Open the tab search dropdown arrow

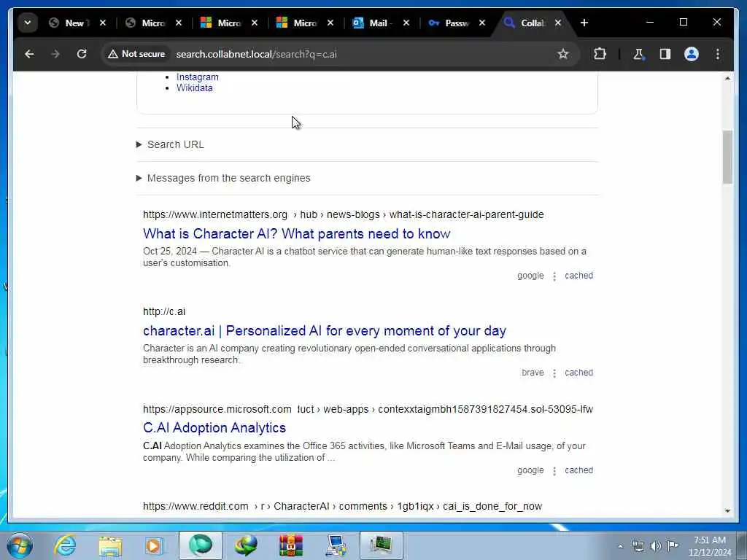(28, 23)
